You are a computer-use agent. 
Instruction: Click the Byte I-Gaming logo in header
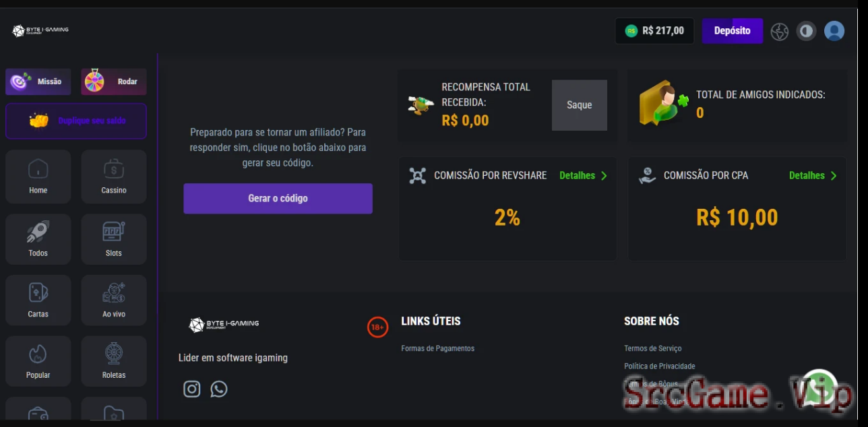[40, 30]
